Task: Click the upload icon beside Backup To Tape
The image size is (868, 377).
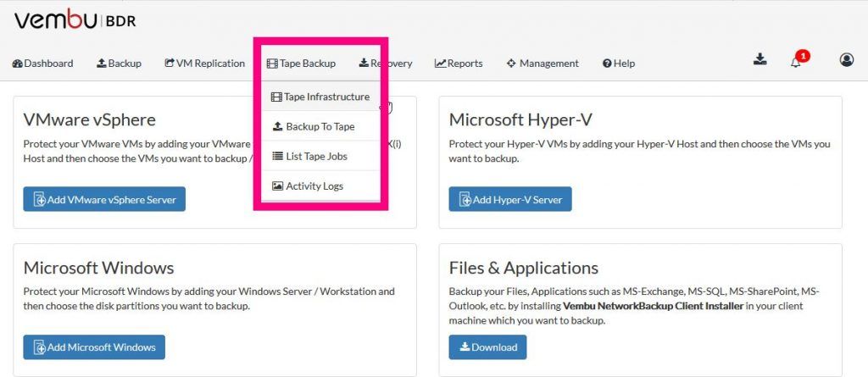Action: [278, 127]
